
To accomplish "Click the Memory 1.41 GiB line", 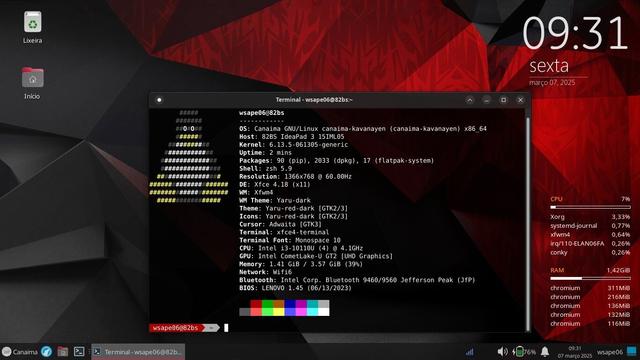I will 301,264.
